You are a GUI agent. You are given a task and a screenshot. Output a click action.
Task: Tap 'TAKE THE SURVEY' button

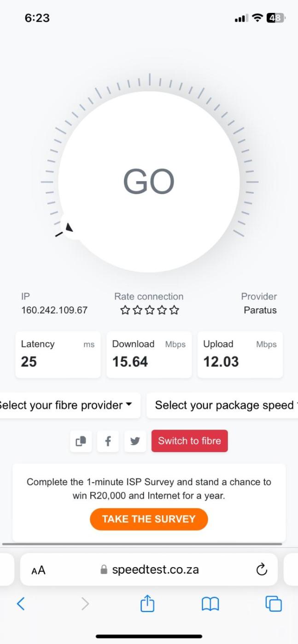[x=149, y=519]
